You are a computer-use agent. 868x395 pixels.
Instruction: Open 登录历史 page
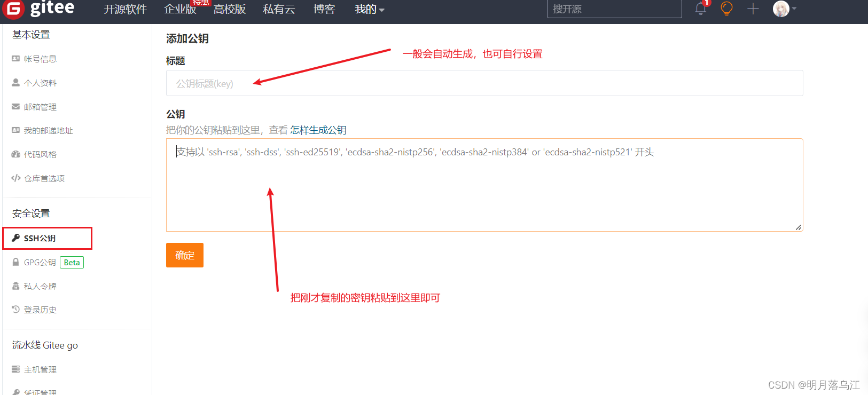pos(40,310)
